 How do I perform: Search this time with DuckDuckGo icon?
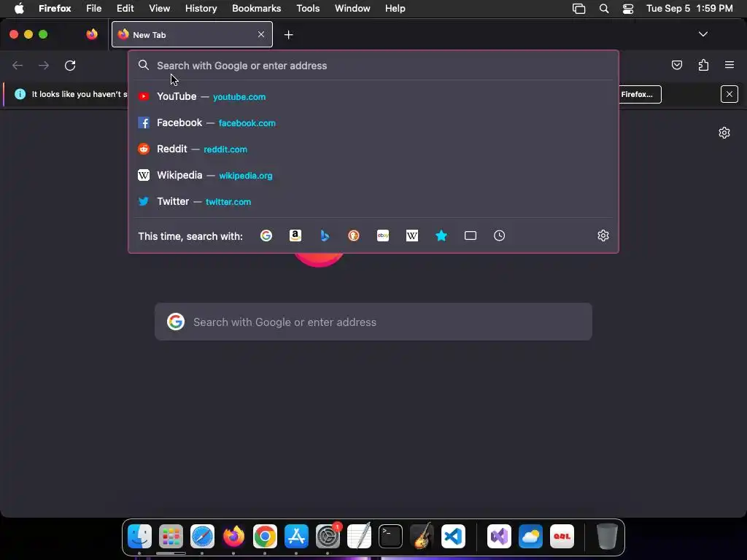354,236
